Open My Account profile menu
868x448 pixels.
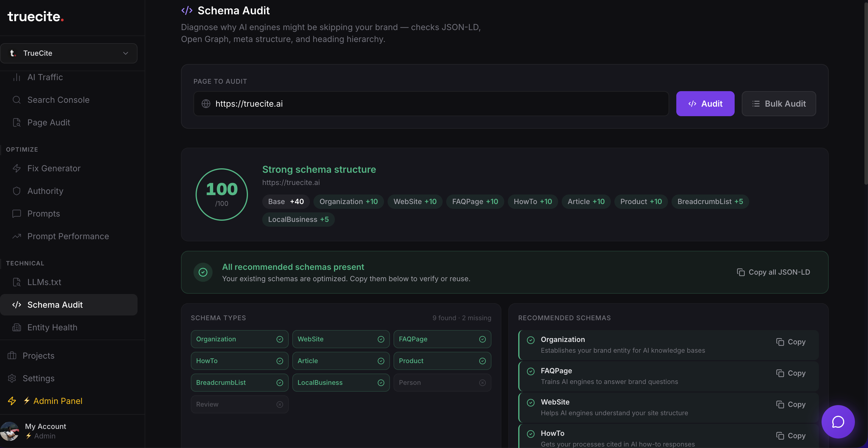pyautogui.click(x=46, y=427)
